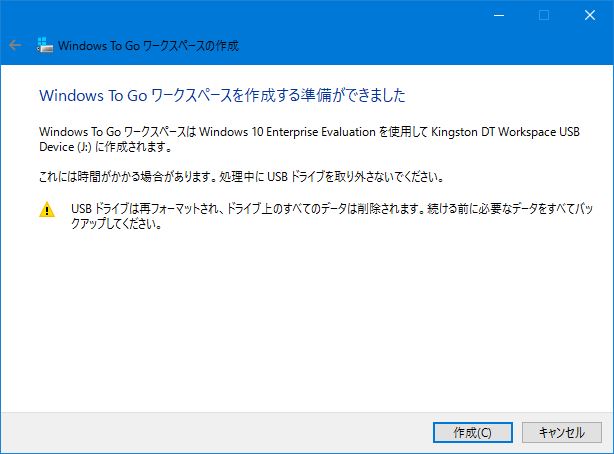Click the greyed-out maximize window button
The image size is (614, 454).
[x=544, y=15]
